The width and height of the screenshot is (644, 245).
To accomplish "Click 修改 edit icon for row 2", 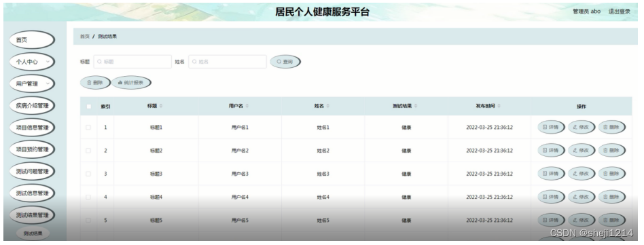I will [582, 151].
